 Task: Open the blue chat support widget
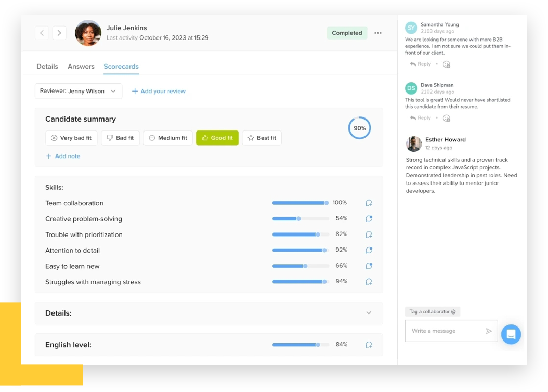511,334
